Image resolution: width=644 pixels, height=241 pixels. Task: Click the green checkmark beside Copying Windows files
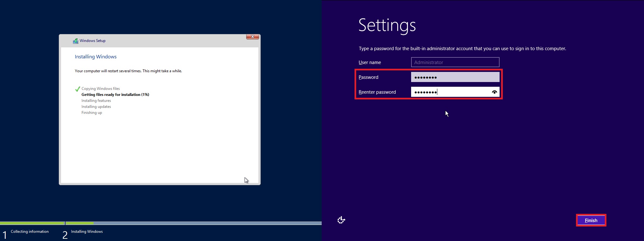click(x=77, y=89)
